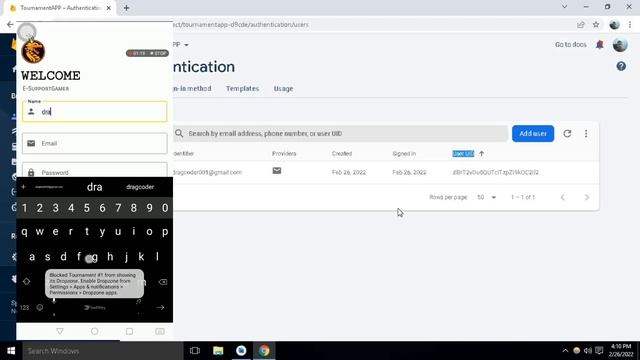Screen dimensions: 640x360
Task: Focus the Password input field
Action: (95, 170)
